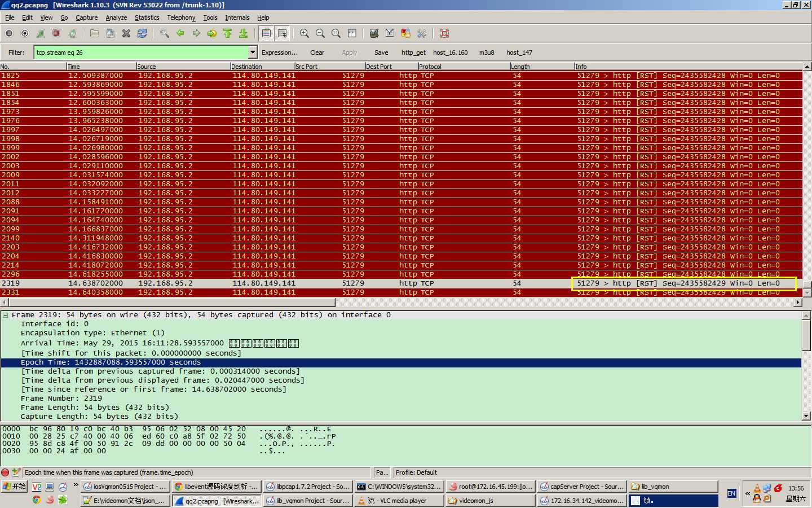The width and height of the screenshot is (812, 508).
Task: Save this capture file icon
Action: coord(111,33)
